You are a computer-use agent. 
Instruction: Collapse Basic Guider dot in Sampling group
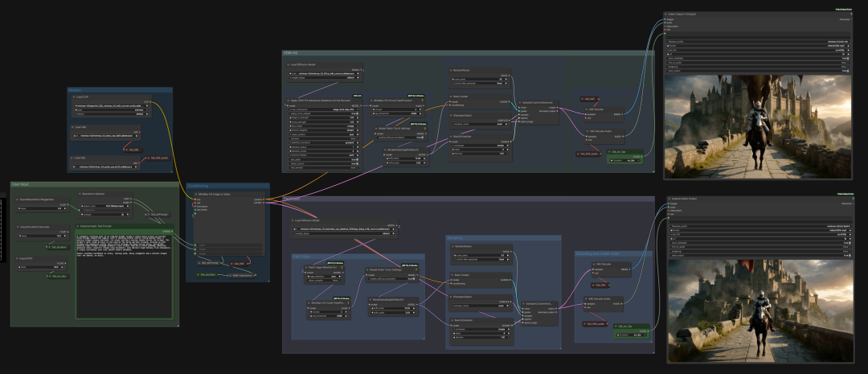pyautogui.click(x=452, y=275)
